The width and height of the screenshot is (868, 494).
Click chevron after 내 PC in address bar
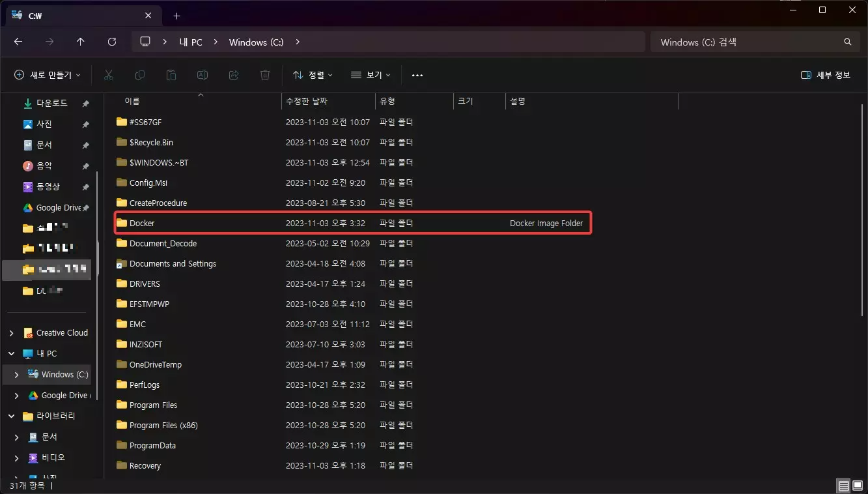216,42
